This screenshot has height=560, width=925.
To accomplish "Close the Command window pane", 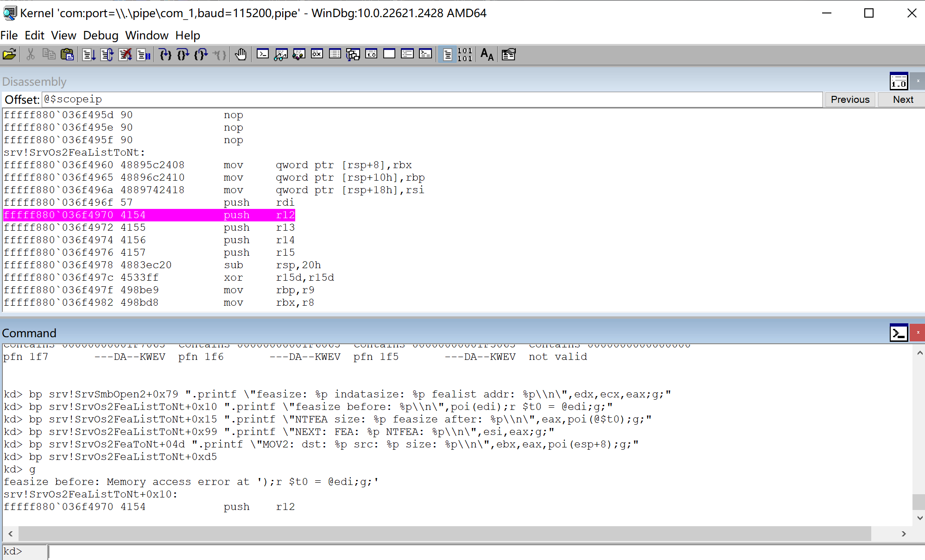I will (x=918, y=333).
